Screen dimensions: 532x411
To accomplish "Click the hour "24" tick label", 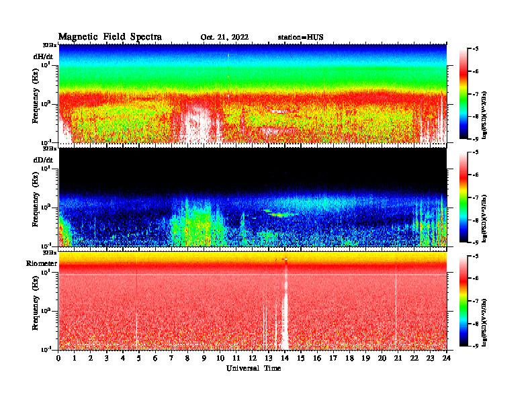I will [447, 359].
